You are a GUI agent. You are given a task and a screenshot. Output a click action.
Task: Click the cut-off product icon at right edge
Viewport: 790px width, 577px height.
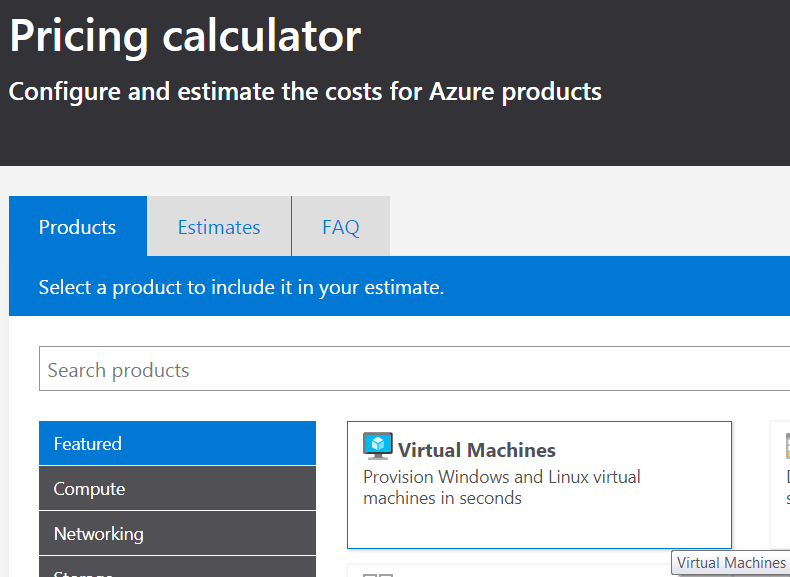787,446
